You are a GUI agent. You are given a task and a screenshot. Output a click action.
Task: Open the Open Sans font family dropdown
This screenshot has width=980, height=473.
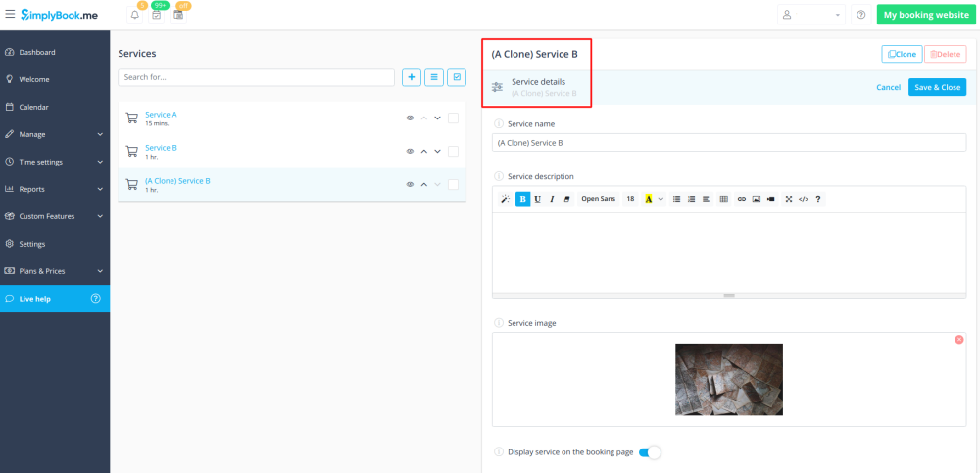pos(598,199)
